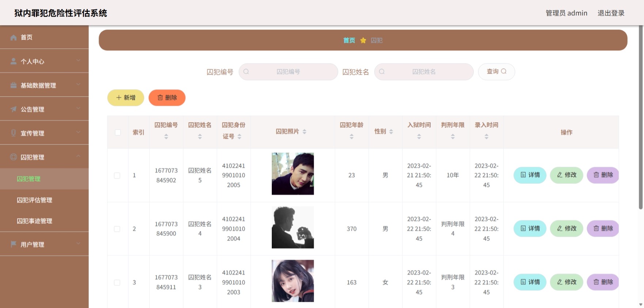Sort by 囚犯照片 column arrows

pyautogui.click(x=304, y=132)
